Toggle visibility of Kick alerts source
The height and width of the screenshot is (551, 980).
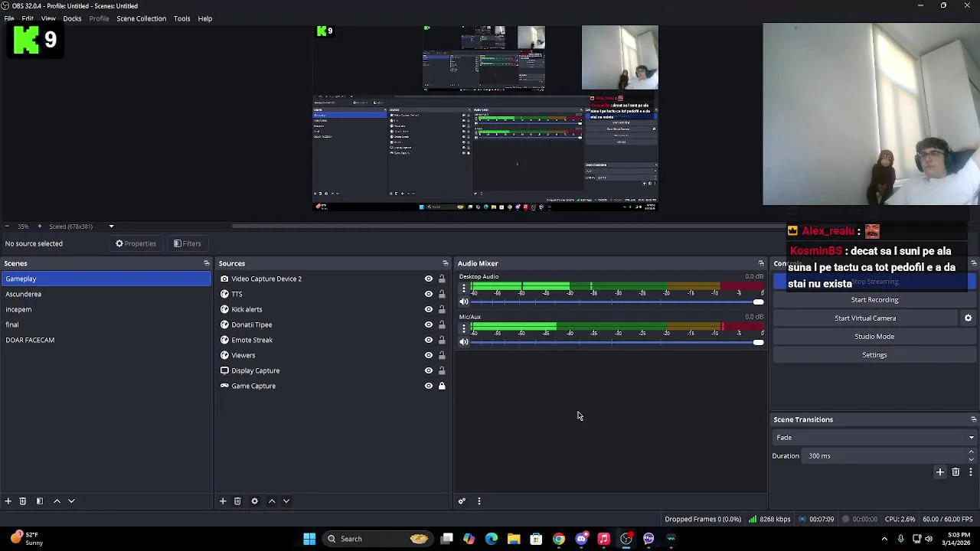pos(429,309)
